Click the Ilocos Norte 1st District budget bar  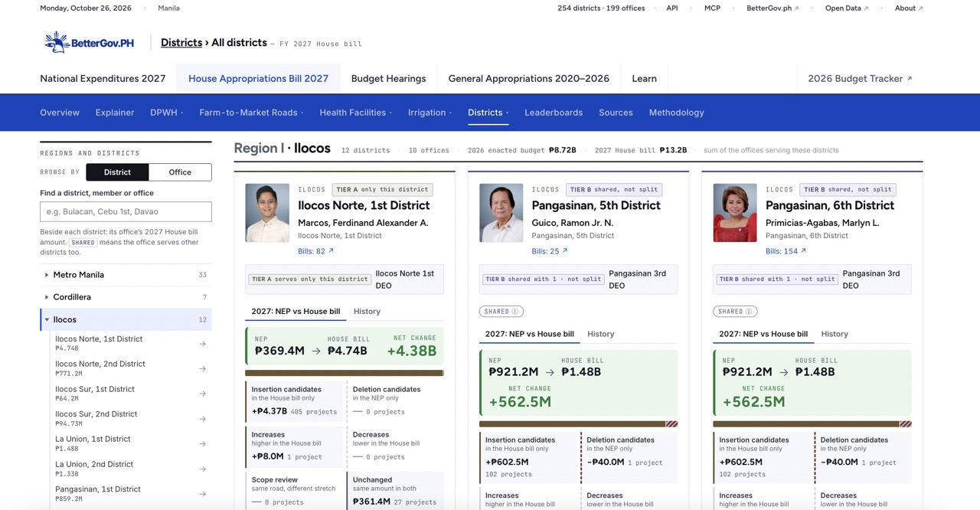[344, 373]
